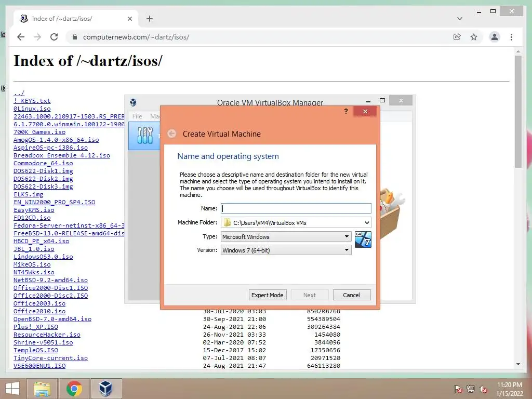The image size is (532, 399).
Task: Click the scrollbar down arrow on page
Action: click(x=518, y=364)
